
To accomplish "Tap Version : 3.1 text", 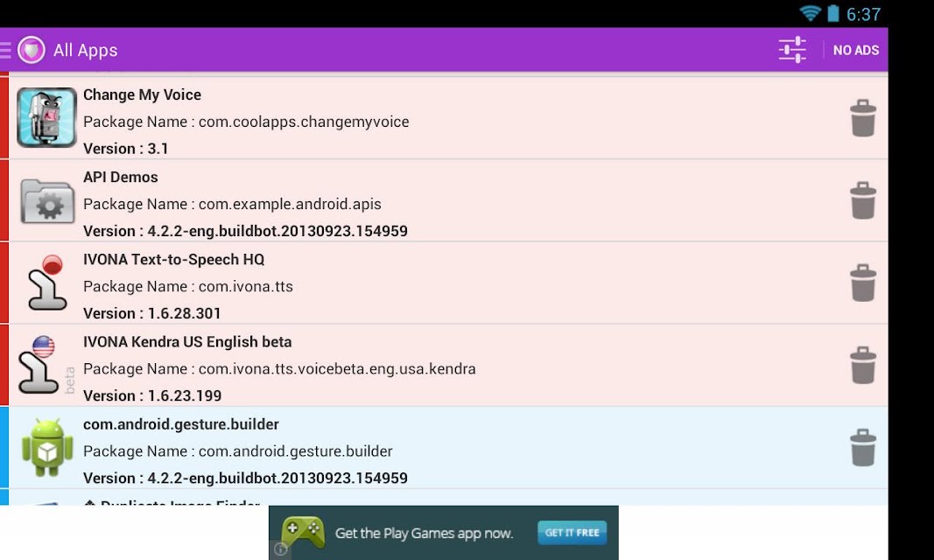I will 126,149.
